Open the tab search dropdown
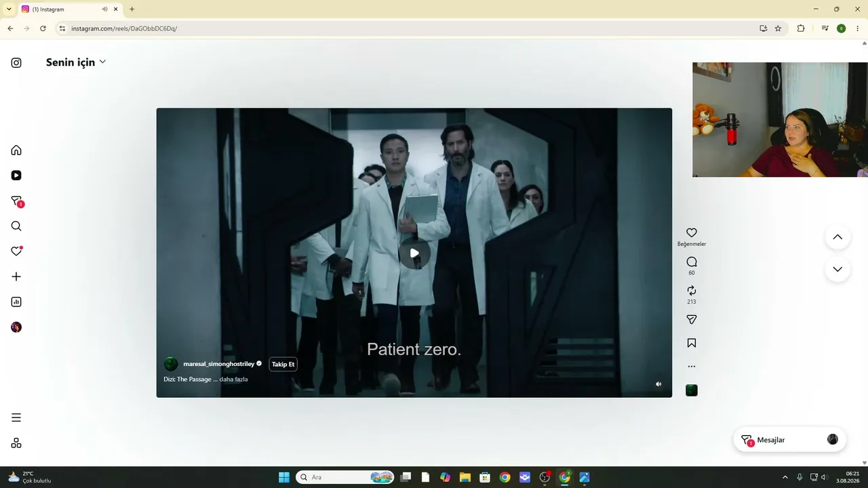Viewport: 868px width, 488px height. tap(9, 9)
